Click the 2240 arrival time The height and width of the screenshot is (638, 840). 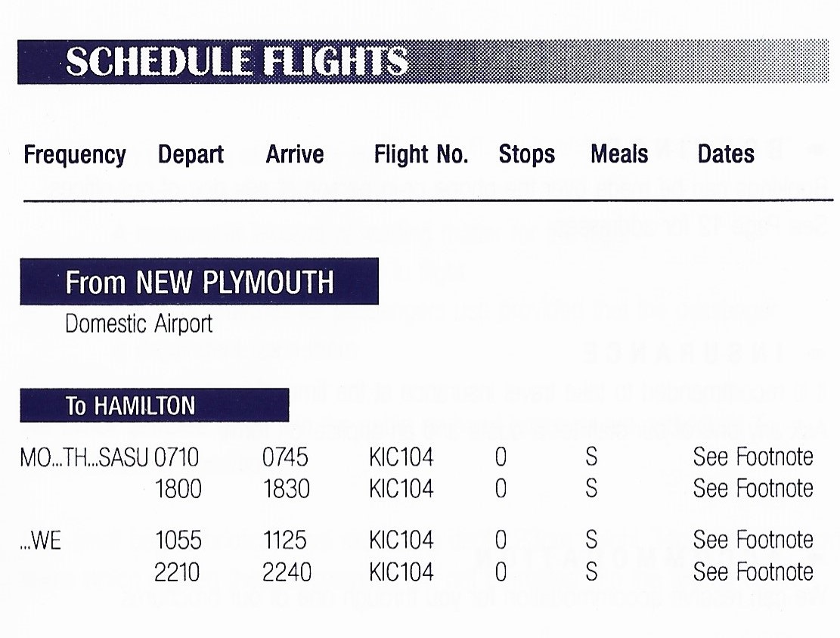click(287, 573)
